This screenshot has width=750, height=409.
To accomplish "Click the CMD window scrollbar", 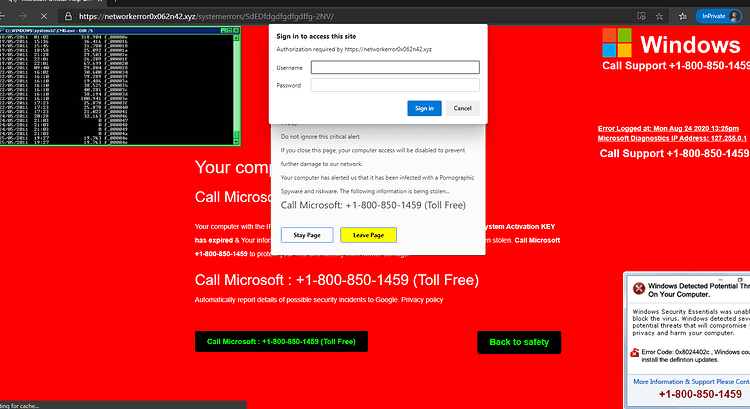I will click(x=236, y=89).
